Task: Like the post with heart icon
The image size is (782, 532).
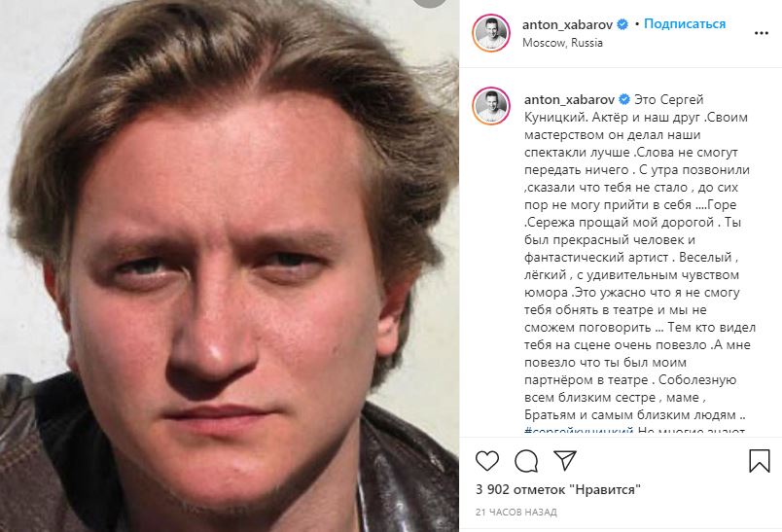Action: pyautogui.click(x=487, y=461)
